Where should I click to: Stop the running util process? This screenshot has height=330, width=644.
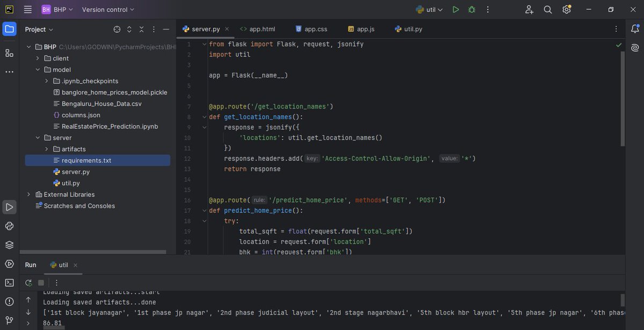click(x=41, y=282)
